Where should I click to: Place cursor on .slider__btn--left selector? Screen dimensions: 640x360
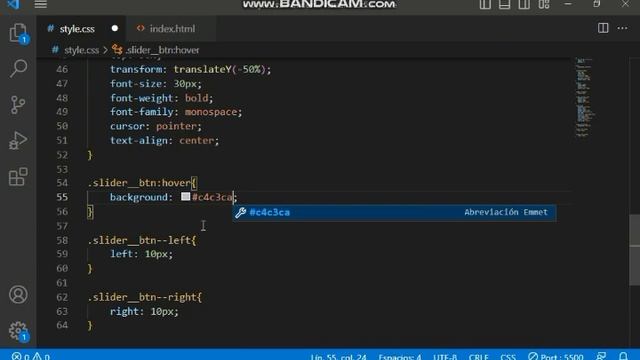tap(139, 240)
